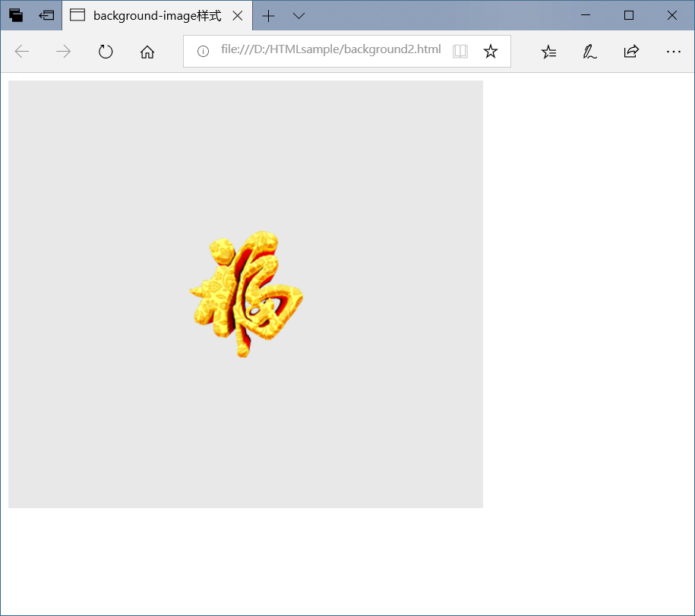Go to the home page
The width and height of the screenshot is (695, 616).
(147, 52)
